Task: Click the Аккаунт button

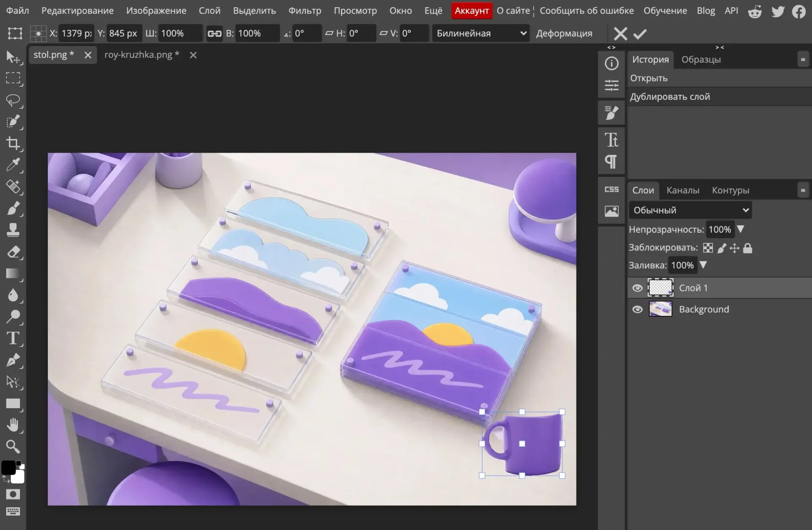Action: tap(472, 11)
